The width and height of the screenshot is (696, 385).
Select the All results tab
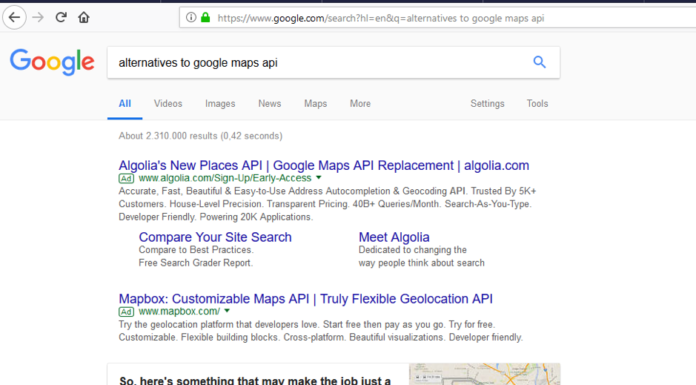pos(125,103)
